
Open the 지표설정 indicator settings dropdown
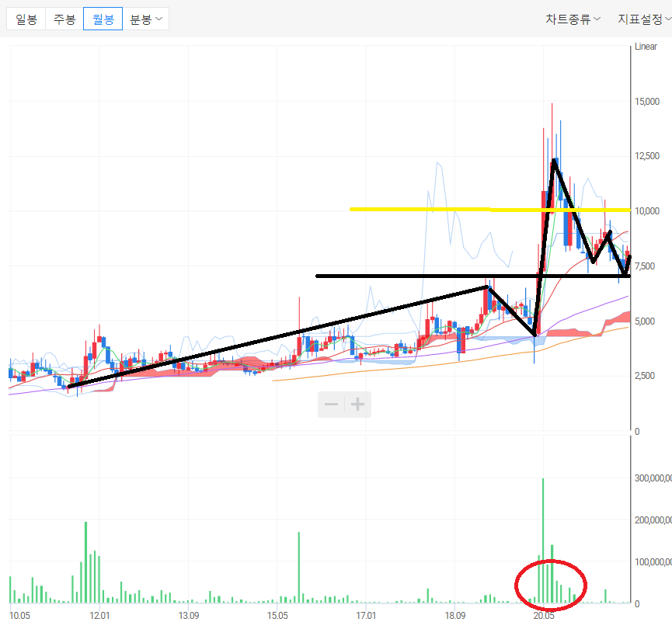(x=644, y=19)
